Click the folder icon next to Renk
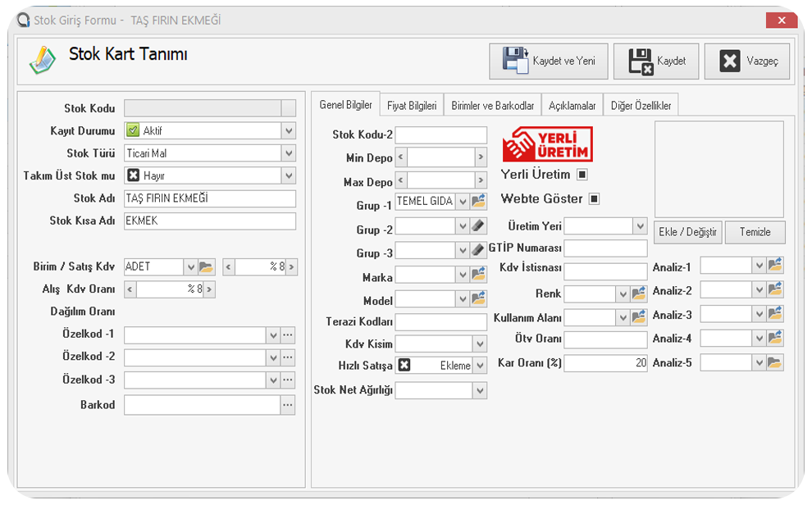This screenshot has width=812, height=505. (638, 293)
